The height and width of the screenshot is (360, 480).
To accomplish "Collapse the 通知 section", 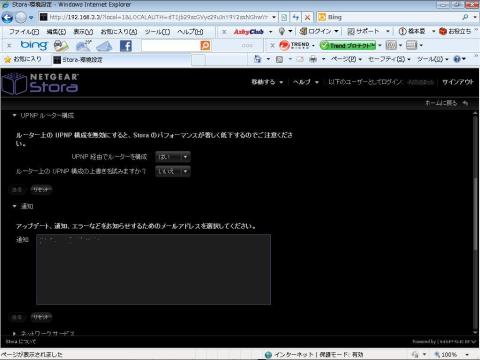I will click(x=14, y=206).
